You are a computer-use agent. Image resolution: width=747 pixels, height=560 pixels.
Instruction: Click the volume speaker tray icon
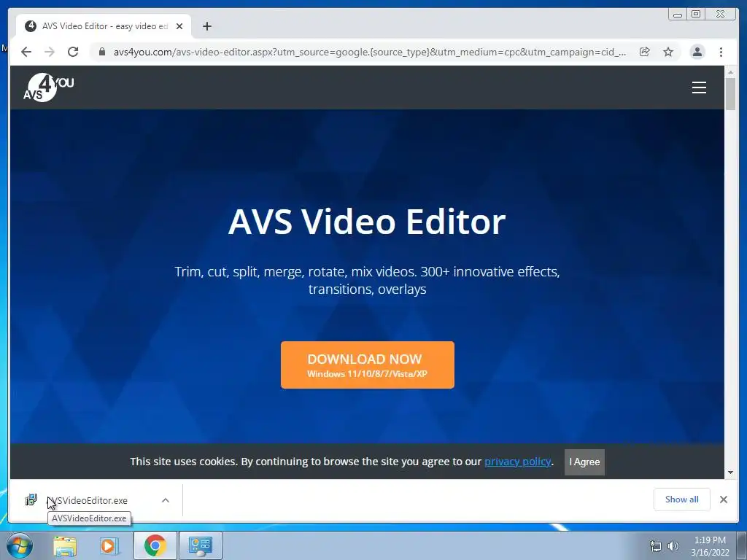[x=673, y=546]
